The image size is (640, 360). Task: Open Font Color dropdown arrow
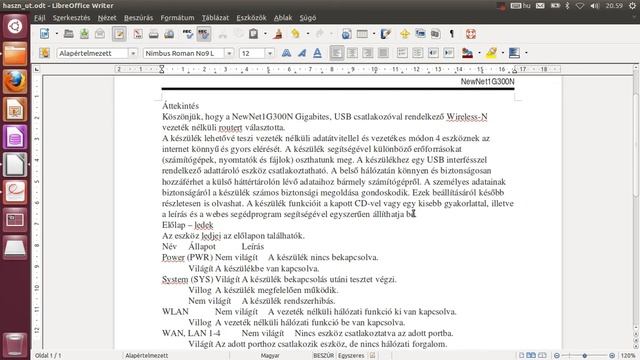coord(479,53)
